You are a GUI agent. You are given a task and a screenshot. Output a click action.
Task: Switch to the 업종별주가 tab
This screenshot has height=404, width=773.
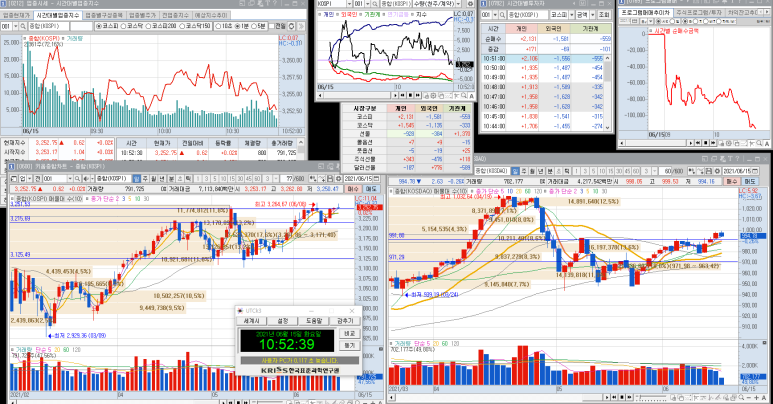click(x=142, y=15)
